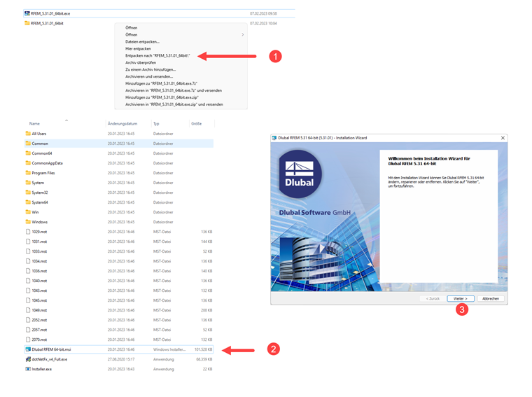
Task: Select the '1043.mst' file name
Action: 39,291
